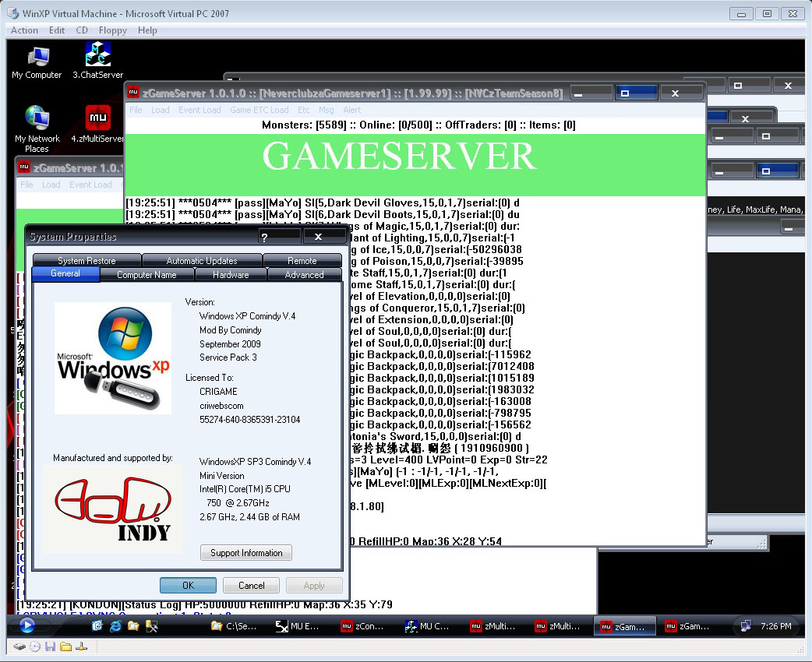Click the INDY manufacturer logo image
Image resolution: width=812 pixels, height=662 pixels.
click(x=113, y=510)
